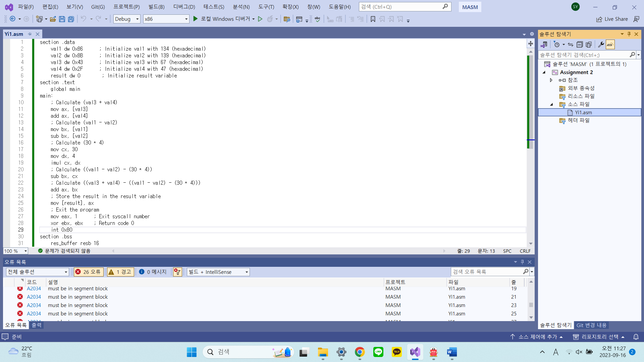Click the Undo toolbar icon

click(84, 19)
